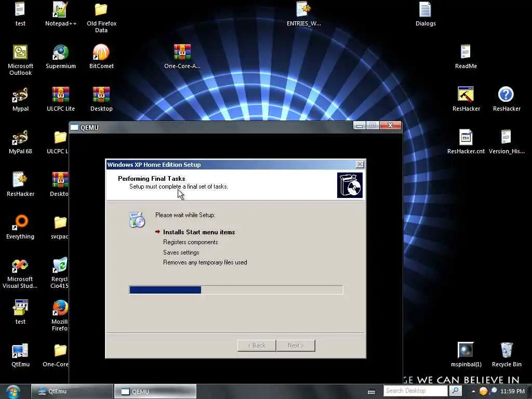Image resolution: width=532 pixels, height=399 pixels.
Task: Open the Windows Start orb
Action: [13, 392]
